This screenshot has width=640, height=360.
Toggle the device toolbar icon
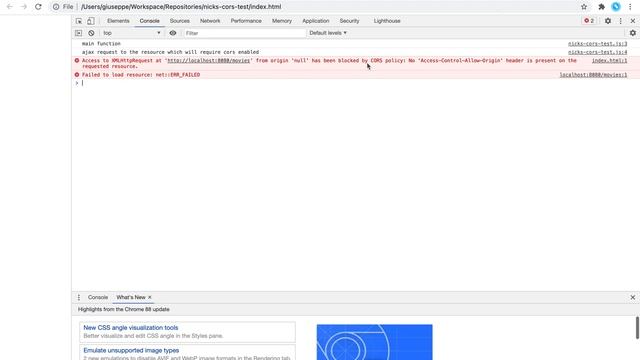pos(91,21)
